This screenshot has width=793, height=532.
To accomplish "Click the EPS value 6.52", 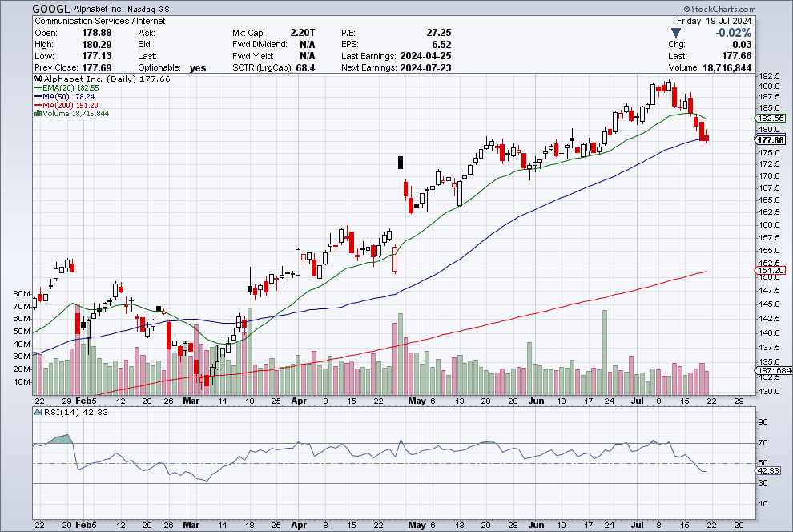I will point(441,45).
